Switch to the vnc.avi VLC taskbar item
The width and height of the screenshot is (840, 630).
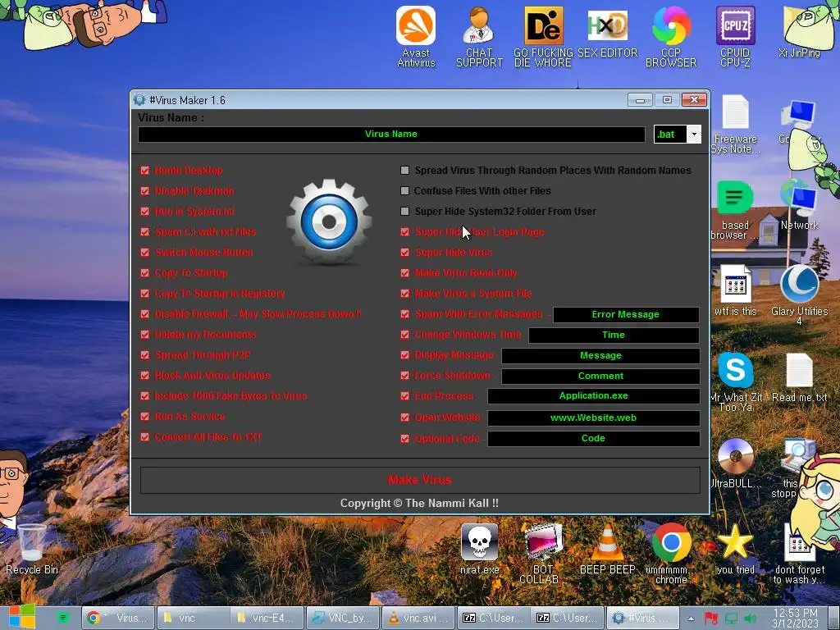[x=418, y=618]
